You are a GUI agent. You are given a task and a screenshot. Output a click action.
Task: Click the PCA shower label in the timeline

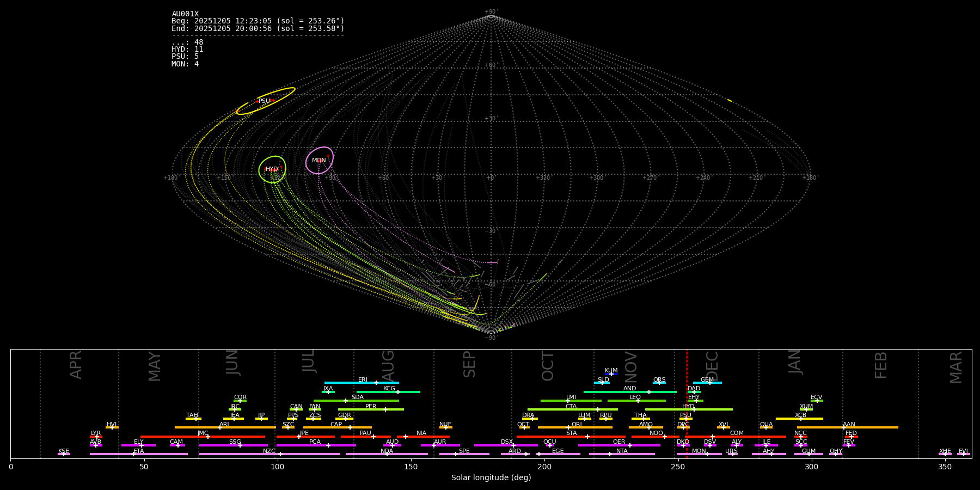point(315,442)
